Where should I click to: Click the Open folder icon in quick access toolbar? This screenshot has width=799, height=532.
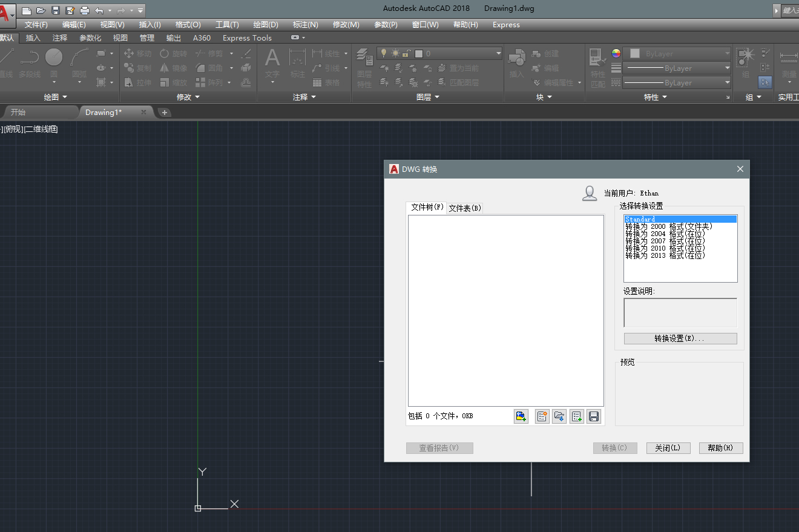[x=41, y=10]
